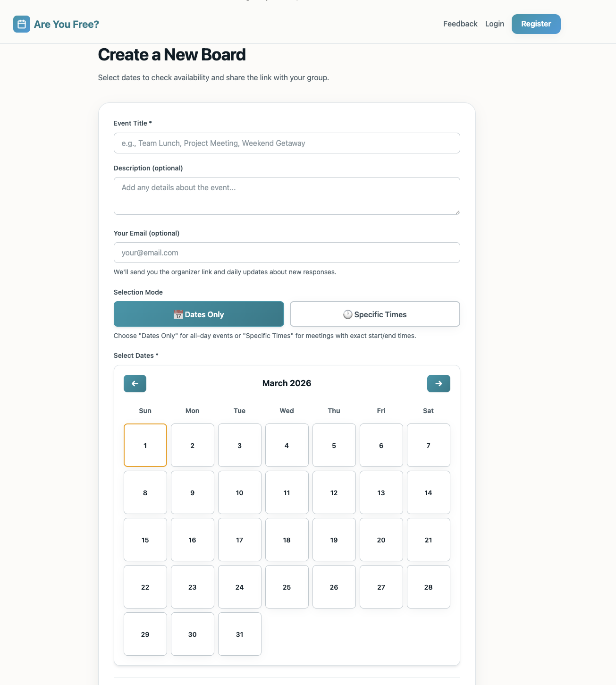616x685 pixels.
Task: Click the calendar icon inside Dates Only button
Action: click(178, 314)
